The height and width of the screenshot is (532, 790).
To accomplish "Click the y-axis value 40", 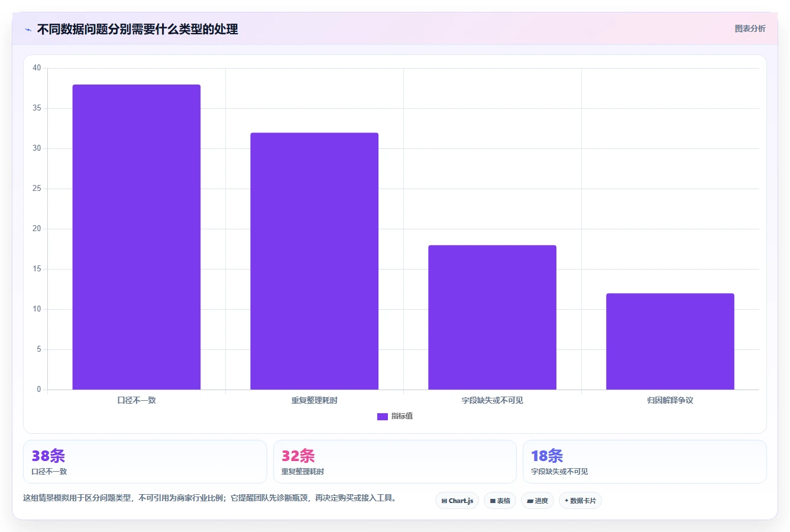I will click(x=37, y=68).
